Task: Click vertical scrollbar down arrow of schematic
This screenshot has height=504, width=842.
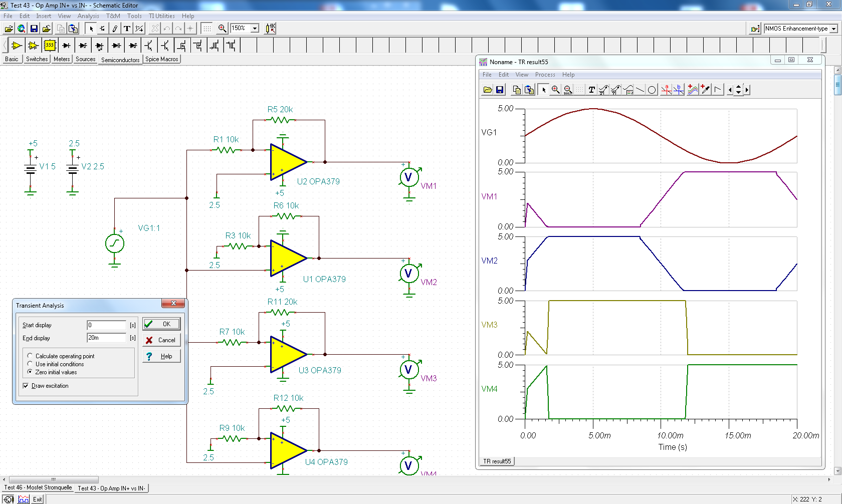Action: [837, 471]
